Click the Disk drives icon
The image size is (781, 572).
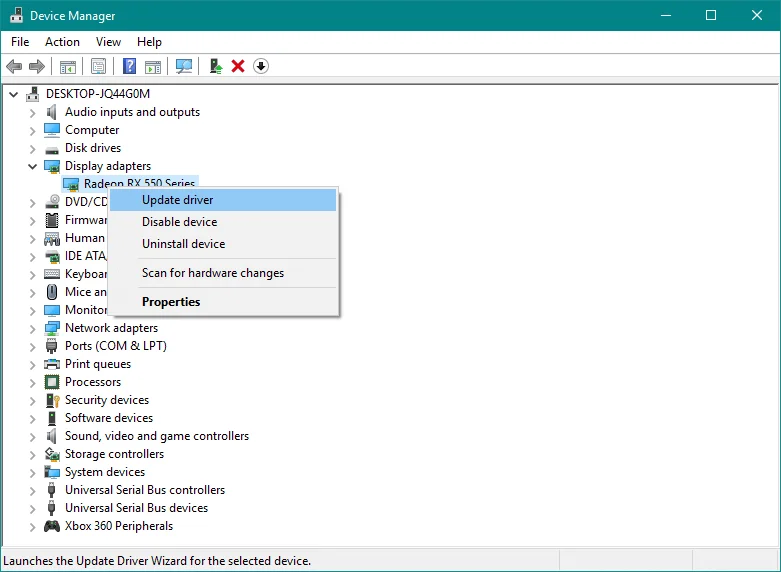click(x=52, y=149)
